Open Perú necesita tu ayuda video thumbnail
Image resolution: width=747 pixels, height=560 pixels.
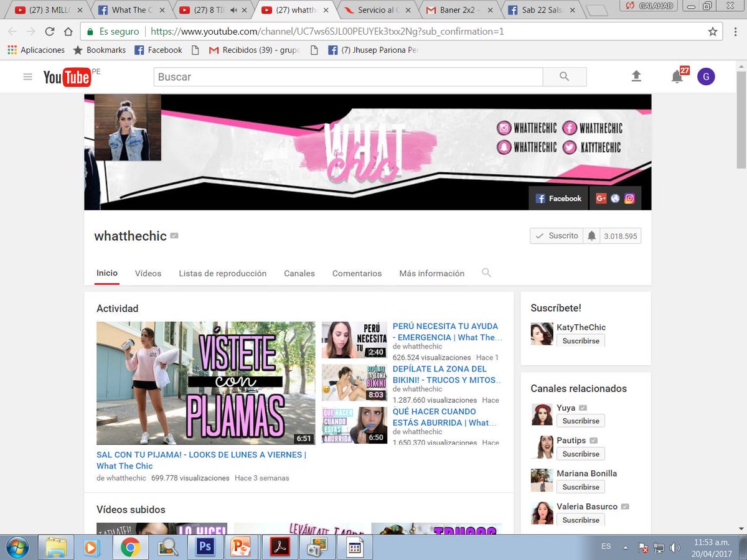pos(354,340)
